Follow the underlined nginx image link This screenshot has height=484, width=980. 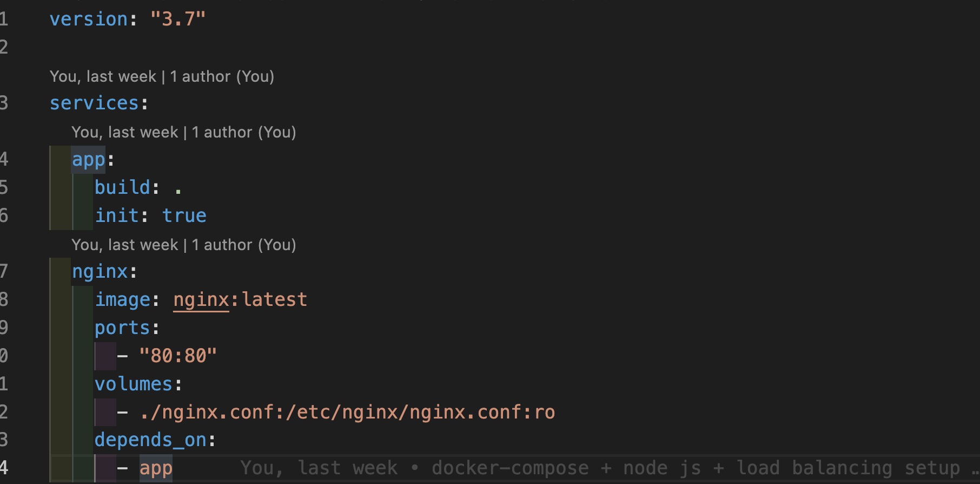click(201, 299)
